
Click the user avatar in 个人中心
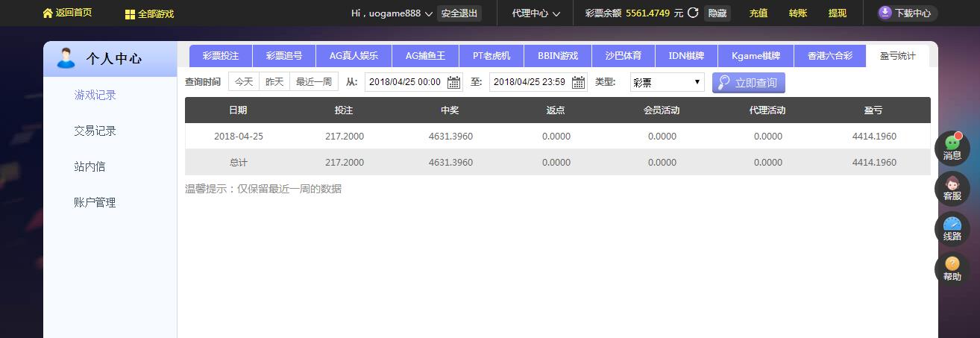(x=66, y=58)
